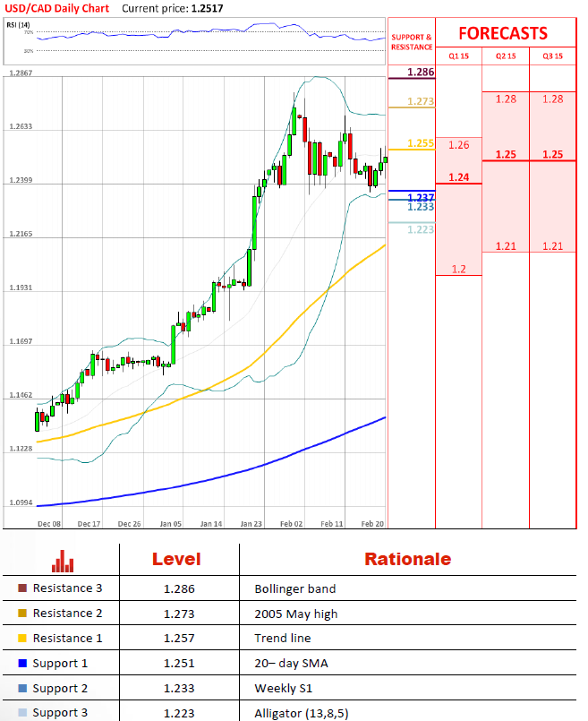588x721 pixels.
Task: Click Q1 15 low forecast 1.2
Action: (458, 269)
